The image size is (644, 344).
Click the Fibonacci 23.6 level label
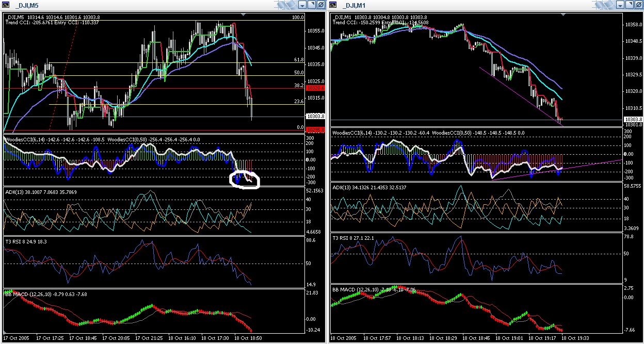298,102
